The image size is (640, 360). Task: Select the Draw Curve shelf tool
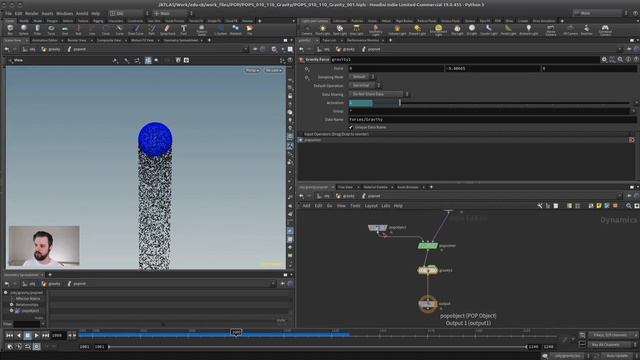point(136,29)
